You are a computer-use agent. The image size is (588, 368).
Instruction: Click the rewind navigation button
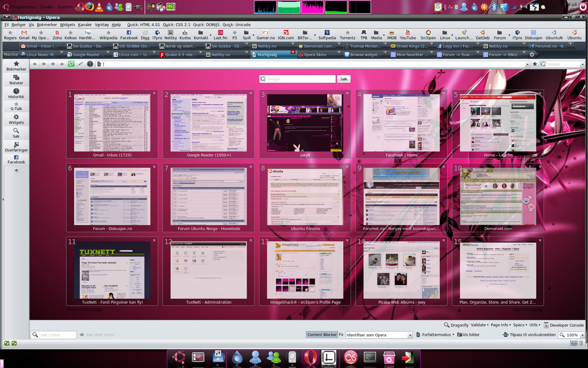click(34, 64)
